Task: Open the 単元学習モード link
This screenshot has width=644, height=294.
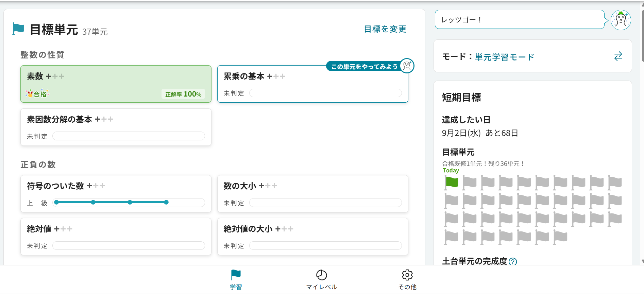Action: (x=505, y=57)
